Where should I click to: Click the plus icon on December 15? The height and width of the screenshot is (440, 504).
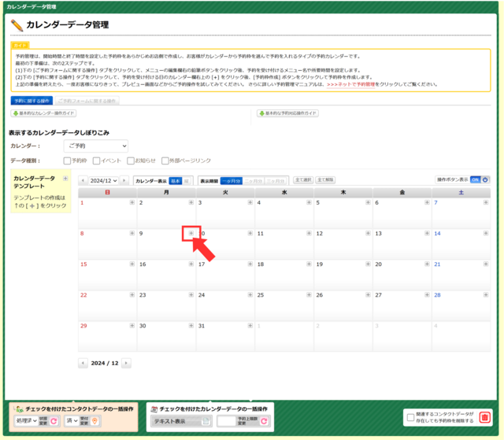[132, 264]
